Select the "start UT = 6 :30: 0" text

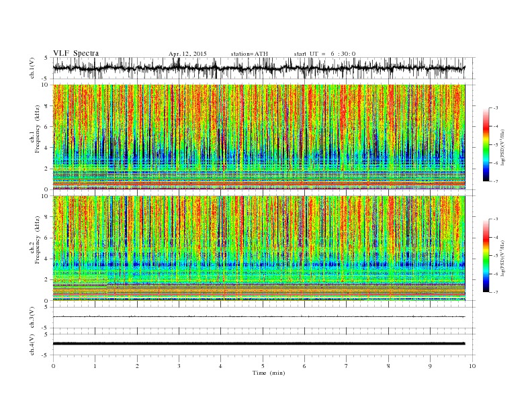coord(324,54)
